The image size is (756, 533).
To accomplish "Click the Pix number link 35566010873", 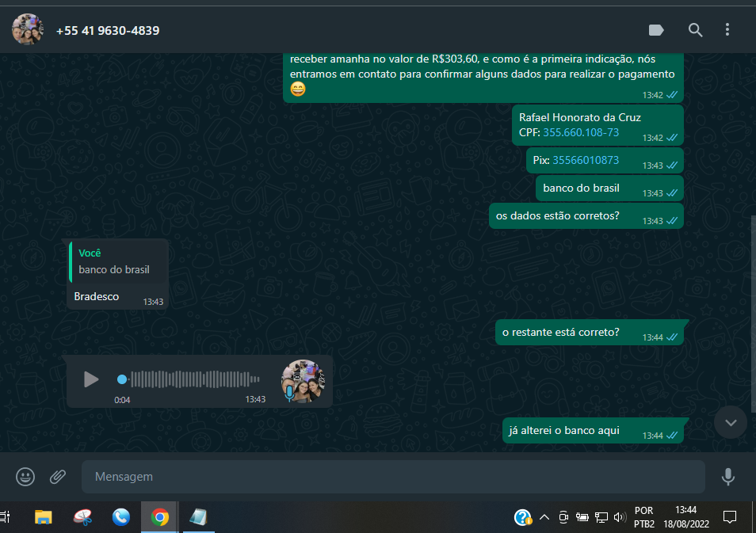I will (x=586, y=160).
